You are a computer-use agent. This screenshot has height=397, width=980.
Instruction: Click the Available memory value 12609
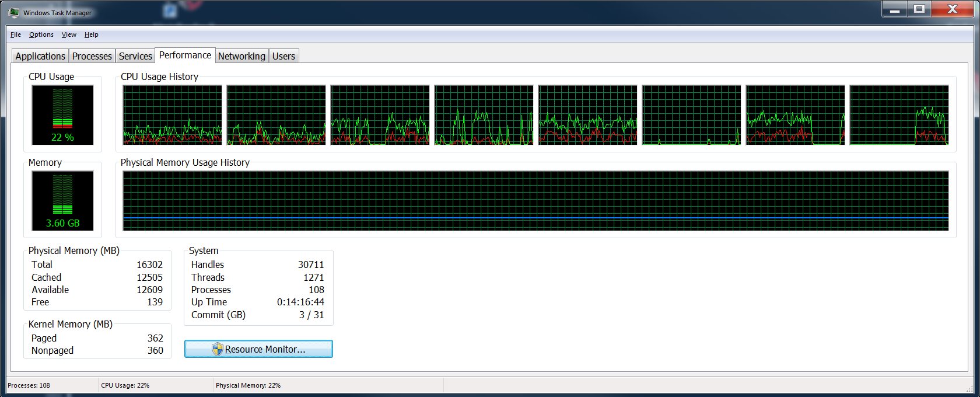149,290
